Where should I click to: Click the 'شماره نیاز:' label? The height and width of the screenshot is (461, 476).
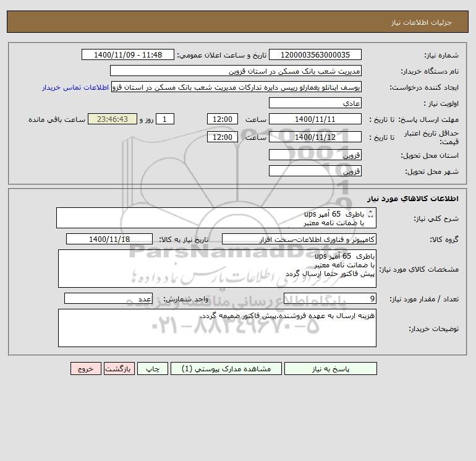pos(441,55)
